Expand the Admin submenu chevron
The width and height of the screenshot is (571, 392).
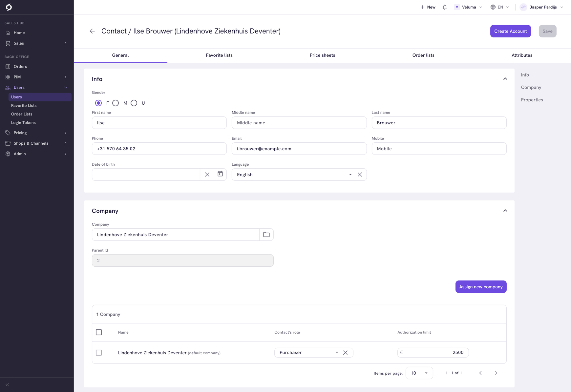pos(66,154)
